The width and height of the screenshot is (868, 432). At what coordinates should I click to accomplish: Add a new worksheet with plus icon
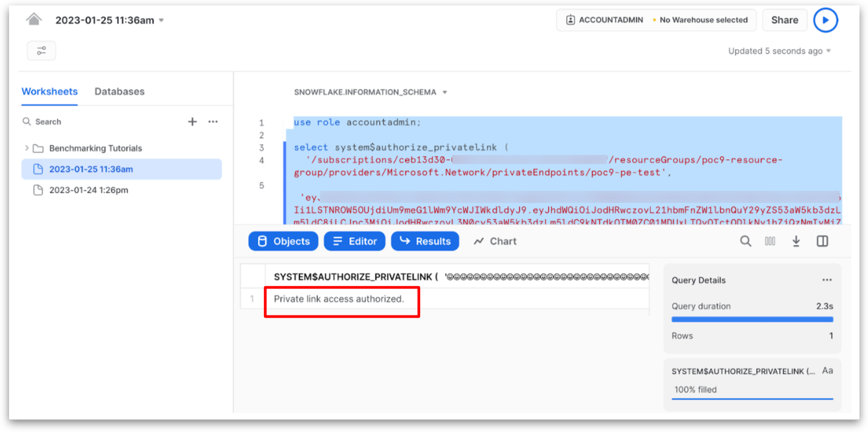pyautogui.click(x=192, y=122)
